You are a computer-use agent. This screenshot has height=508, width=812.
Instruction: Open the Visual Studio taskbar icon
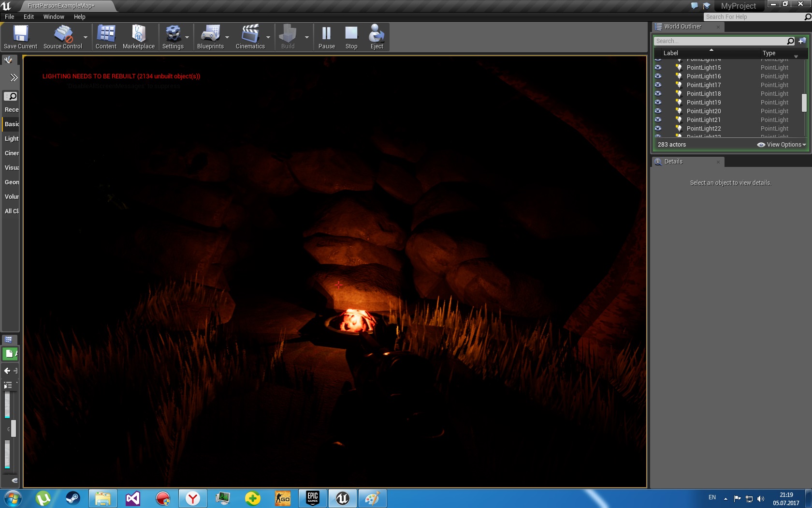[x=133, y=498]
